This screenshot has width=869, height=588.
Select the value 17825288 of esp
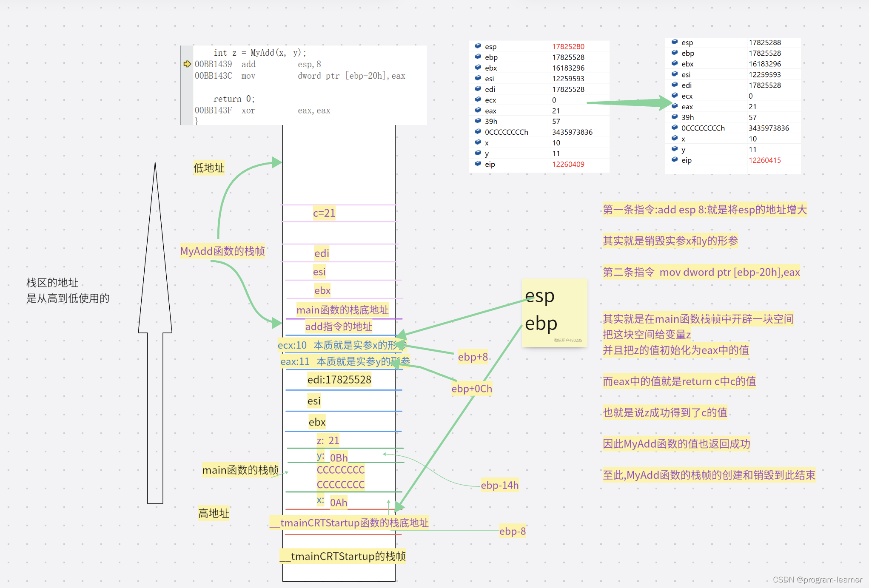pyautogui.click(x=765, y=43)
